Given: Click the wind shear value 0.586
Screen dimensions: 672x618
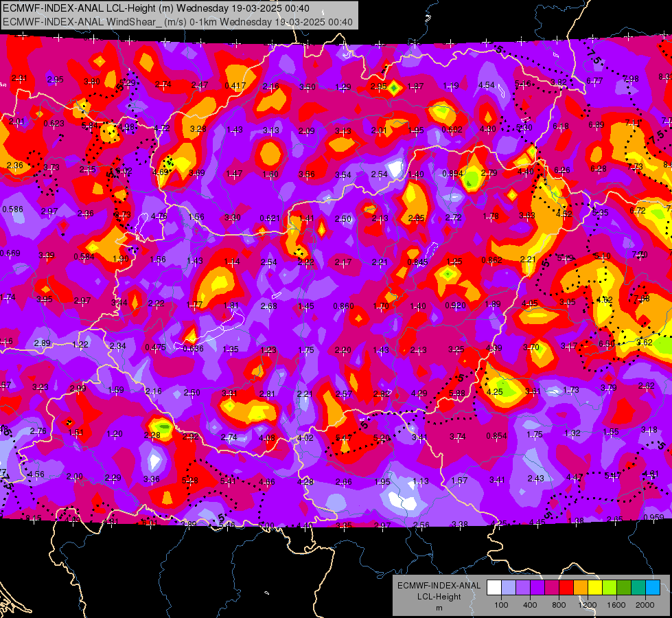Looking at the screenshot, I should click(x=13, y=209).
